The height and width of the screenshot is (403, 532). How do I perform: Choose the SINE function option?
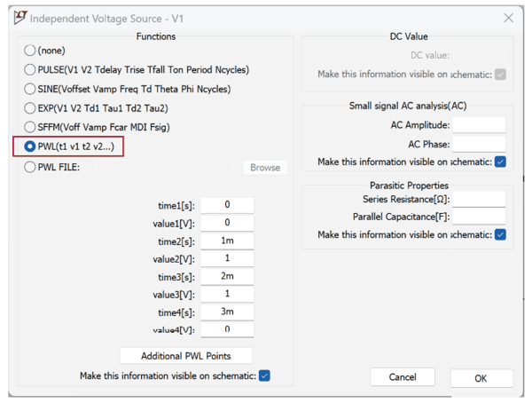30,90
